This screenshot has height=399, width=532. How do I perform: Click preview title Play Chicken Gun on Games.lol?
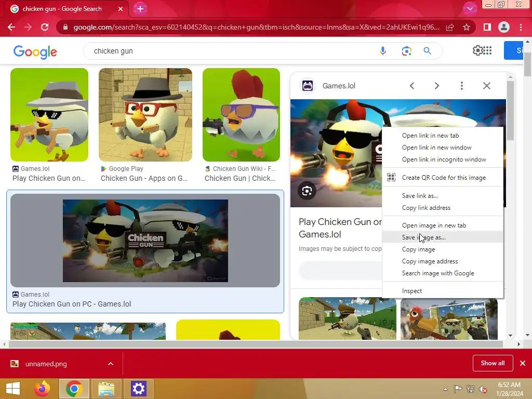[x=340, y=228]
